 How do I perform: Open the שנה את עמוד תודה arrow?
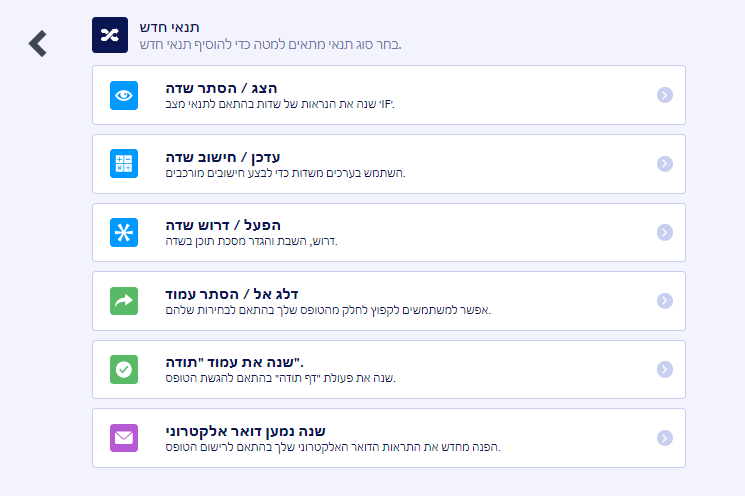(664, 369)
